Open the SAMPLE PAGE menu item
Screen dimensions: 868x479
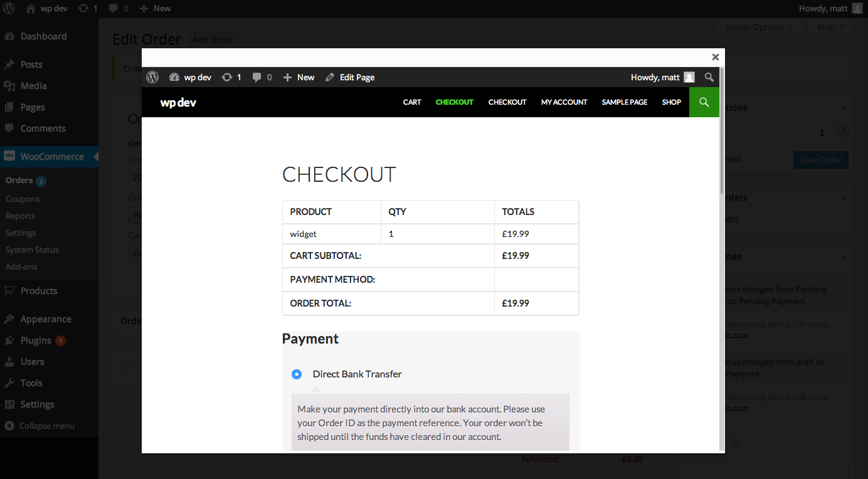(x=625, y=102)
